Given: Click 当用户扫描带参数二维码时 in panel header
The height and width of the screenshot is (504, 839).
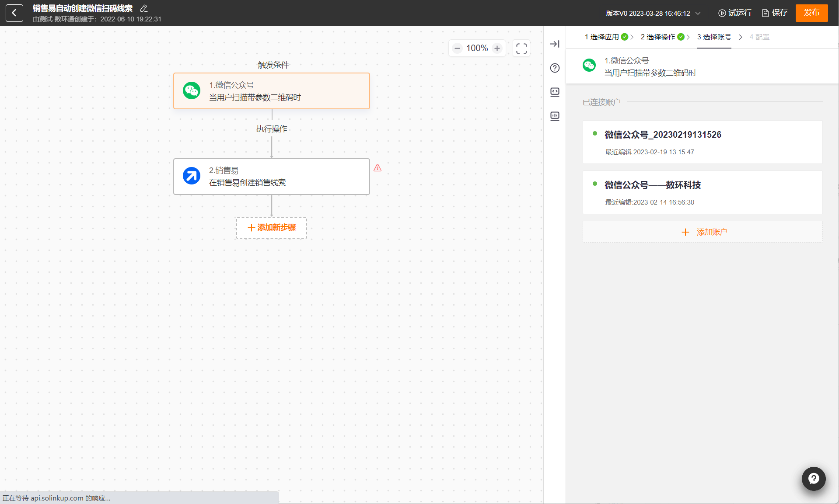Looking at the screenshot, I should tap(650, 73).
